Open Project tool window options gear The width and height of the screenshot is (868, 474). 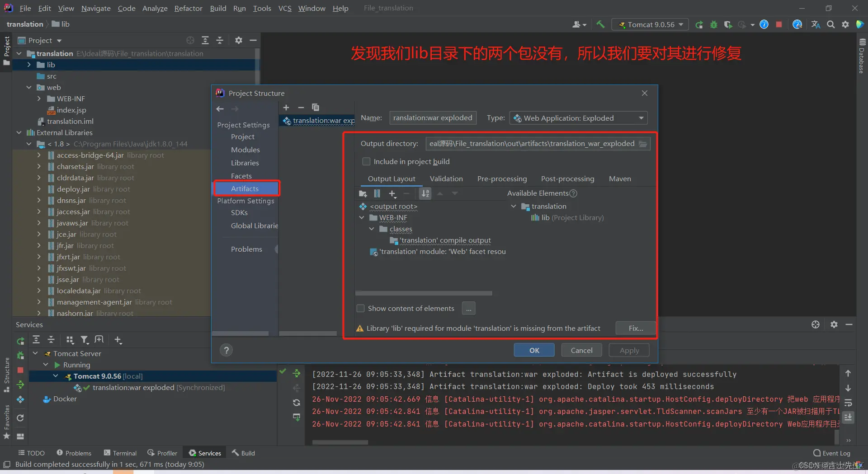click(x=239, y=40)
